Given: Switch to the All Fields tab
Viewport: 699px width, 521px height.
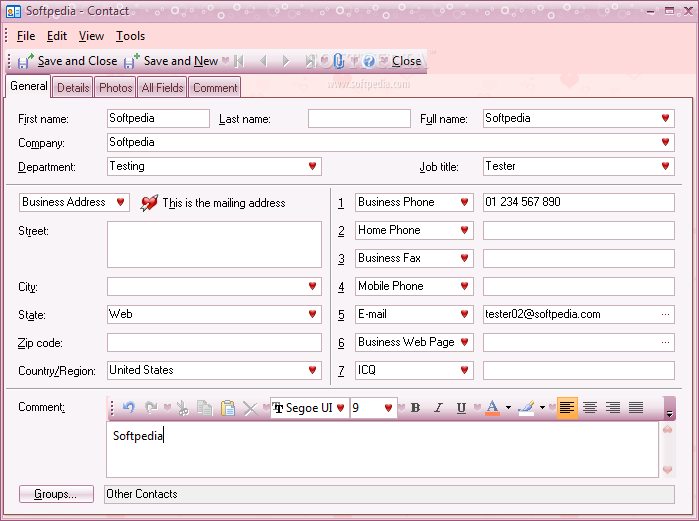Looking at the screenshot, I should click(162, 88).
